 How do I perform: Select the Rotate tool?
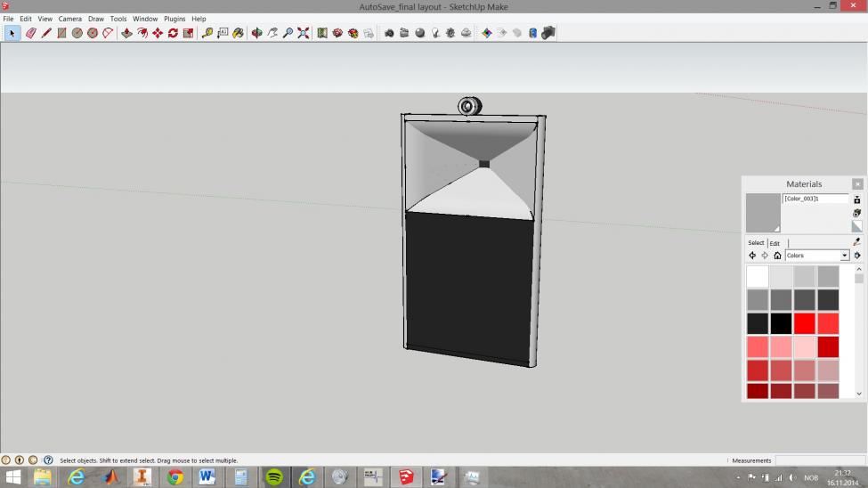pyautogui.click(x=173, y=33)
